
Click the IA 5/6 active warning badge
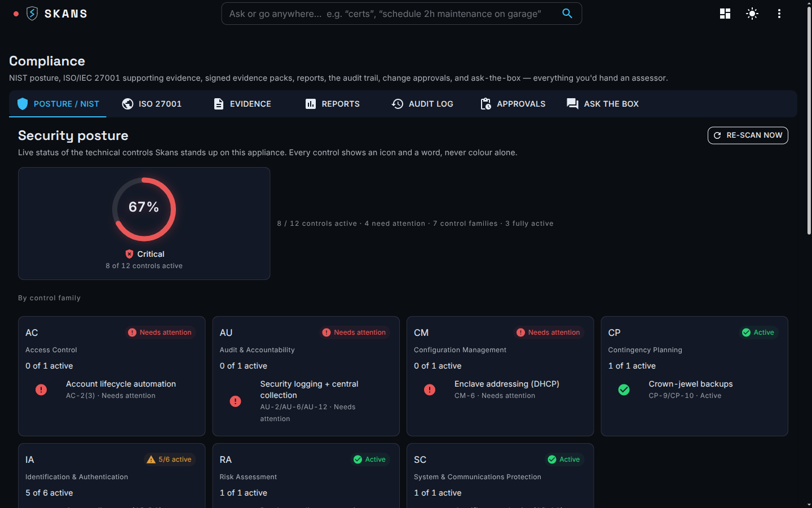point(169,459)
